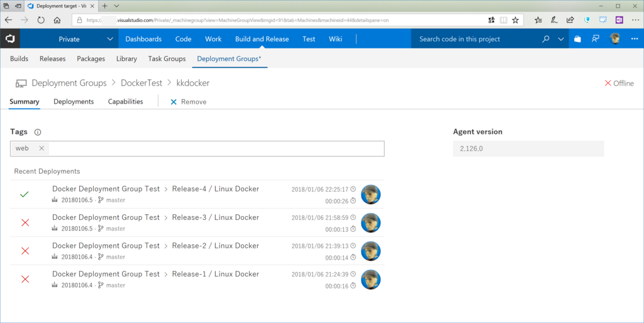The height and width of the screenshot is (323, 644).
Task: Open the Test hub
Action: coord(309,39)
